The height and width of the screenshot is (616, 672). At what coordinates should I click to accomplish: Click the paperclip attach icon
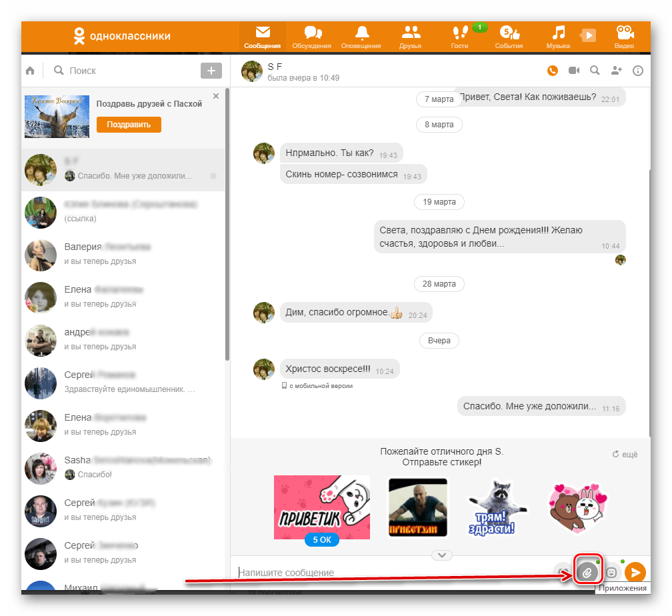587,572
